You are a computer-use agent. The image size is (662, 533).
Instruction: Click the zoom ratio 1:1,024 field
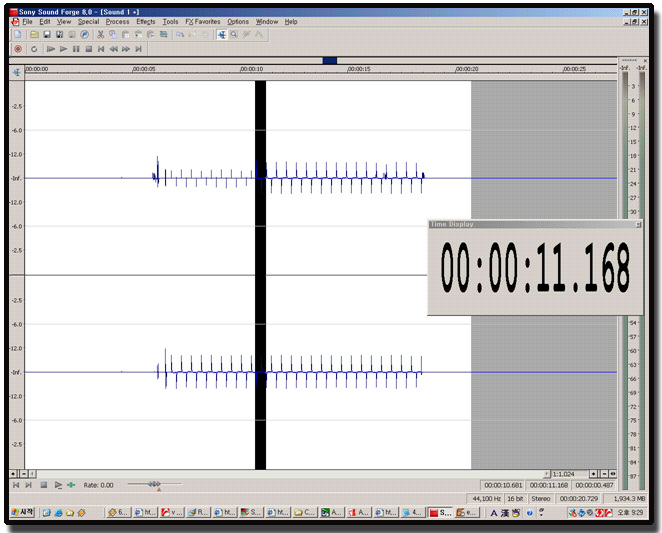pyautogui.click(x=570, y=474)
